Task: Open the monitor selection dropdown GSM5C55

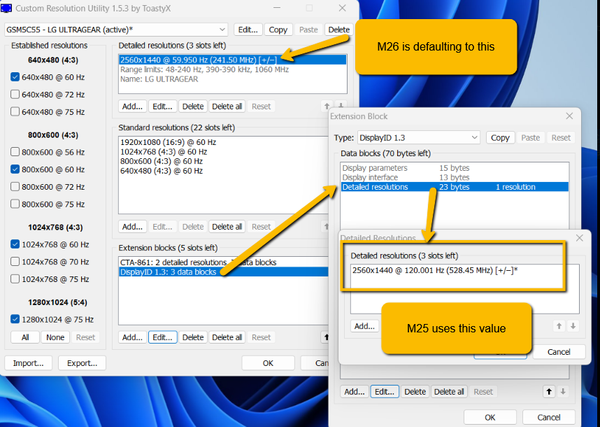Action: coord(116,29)
